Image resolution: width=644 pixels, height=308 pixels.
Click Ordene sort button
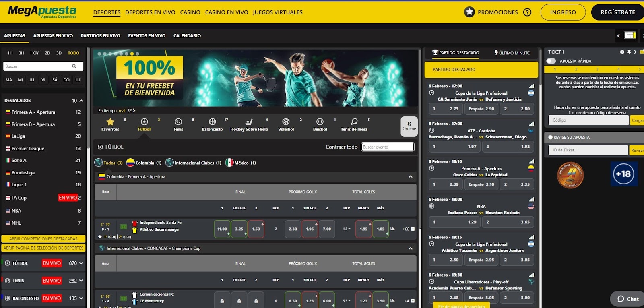point(409,126)
